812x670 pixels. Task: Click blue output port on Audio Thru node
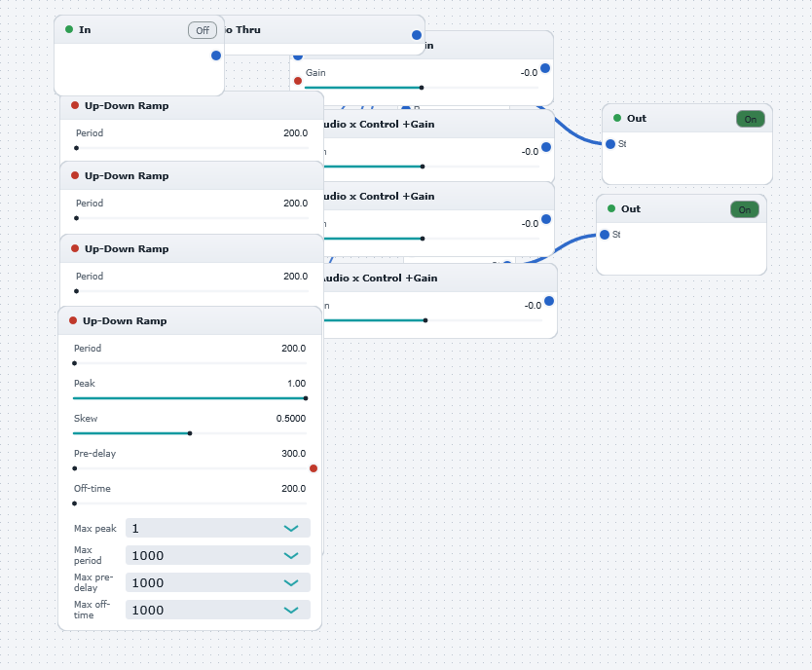(x=417, y=35)
